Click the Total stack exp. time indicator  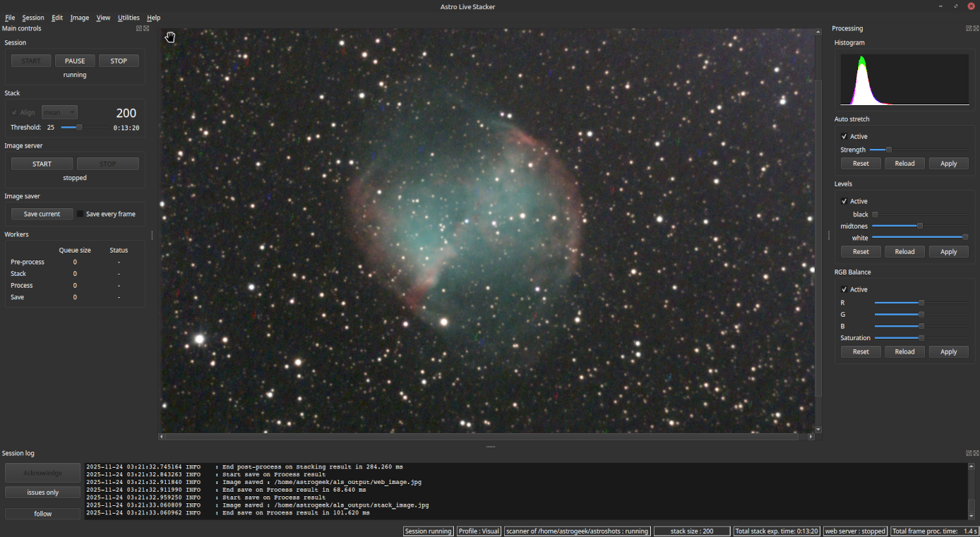click(777, 531)
